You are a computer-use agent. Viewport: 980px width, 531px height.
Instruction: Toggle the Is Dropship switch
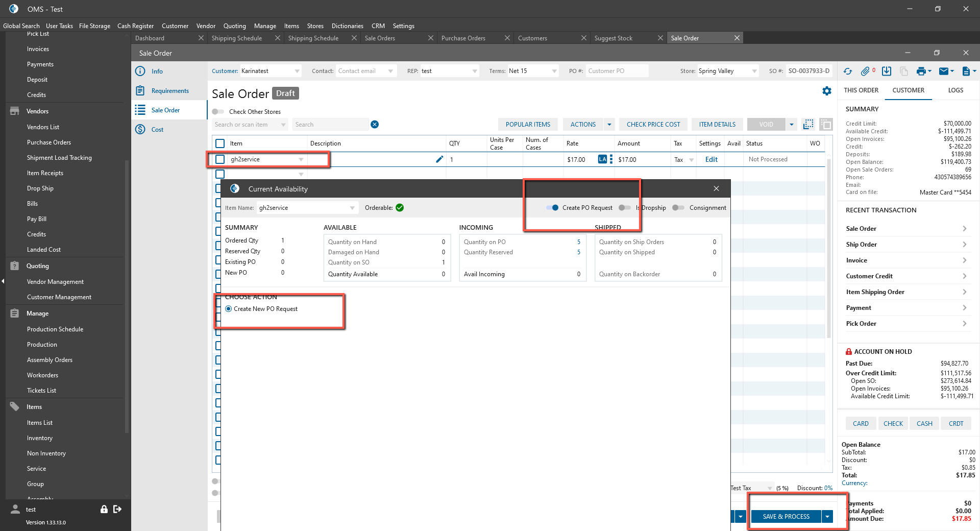(625, 208)
